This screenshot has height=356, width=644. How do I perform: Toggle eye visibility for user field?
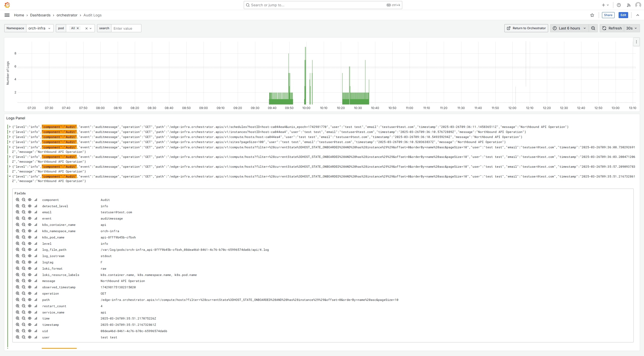(x=30, y=337)
